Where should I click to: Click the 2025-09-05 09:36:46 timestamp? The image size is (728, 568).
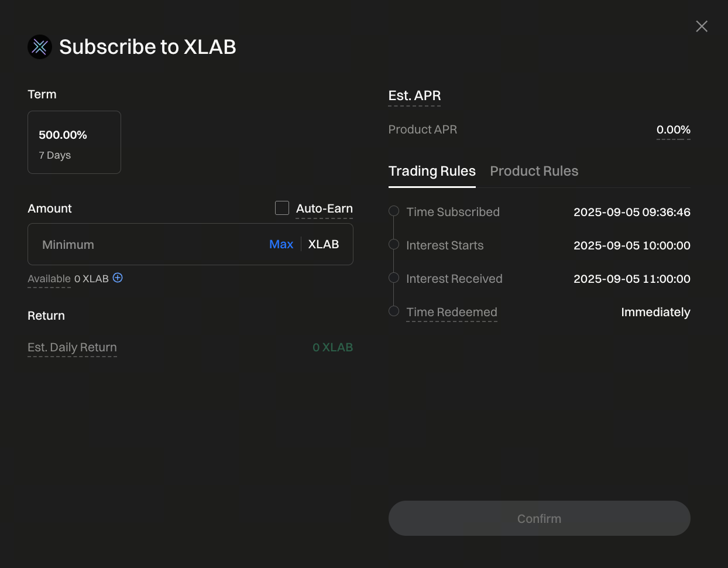click(632, 212)
